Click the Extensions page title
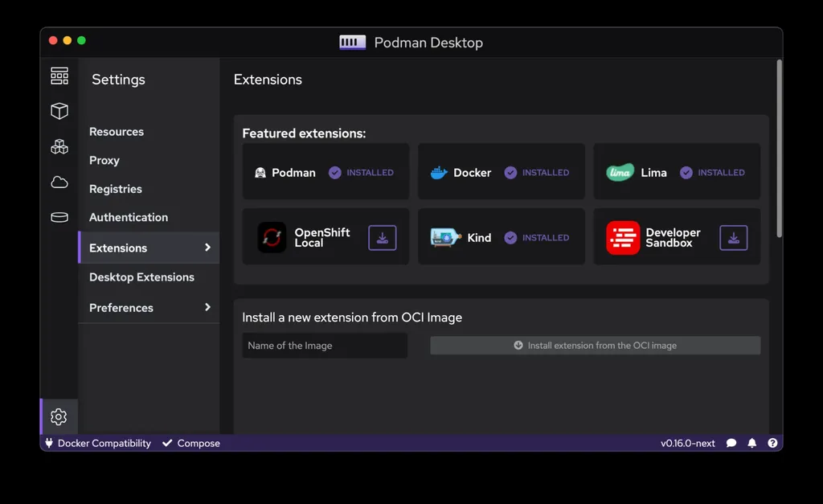 [x=268, y=80]
